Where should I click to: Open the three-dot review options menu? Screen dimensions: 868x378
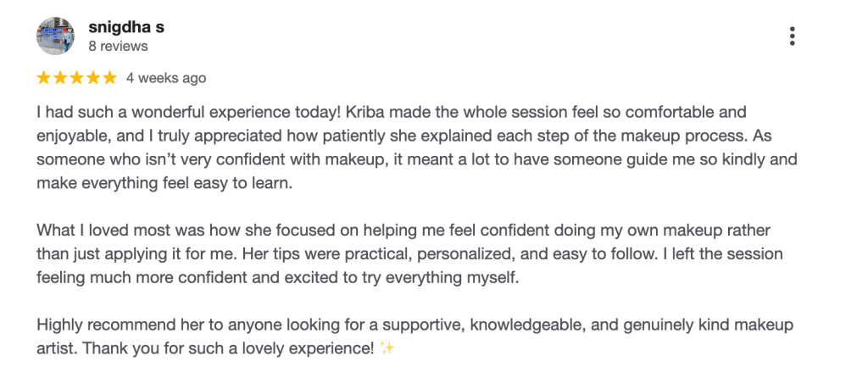792,36
